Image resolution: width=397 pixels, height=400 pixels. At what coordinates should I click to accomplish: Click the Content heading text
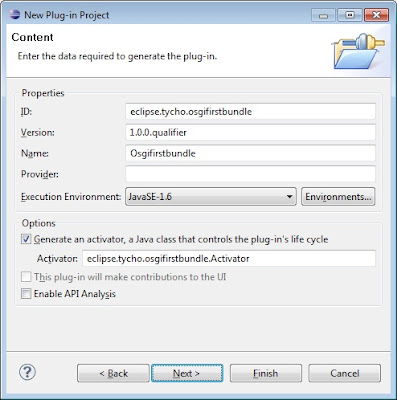point(32,37)
